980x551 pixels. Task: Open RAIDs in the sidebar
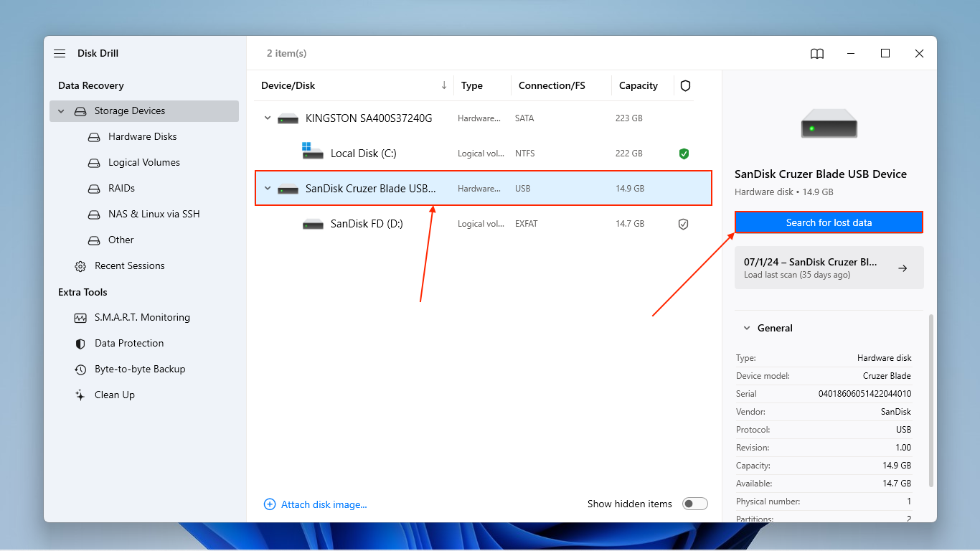(121, 188)
